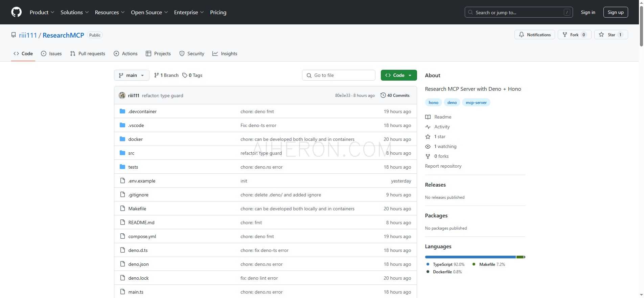Click the blue TypeScript language dot
Viewport: 644px width, 298px height.
(x=428, y=264)
